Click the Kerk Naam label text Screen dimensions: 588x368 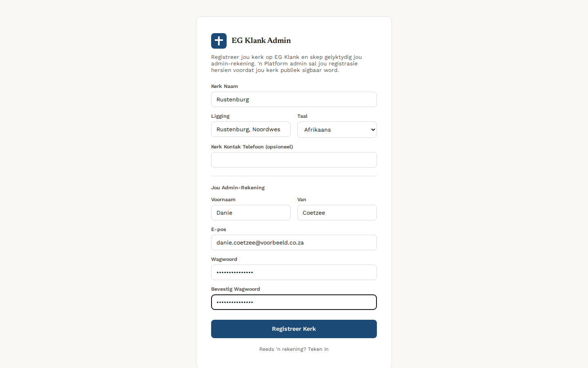coord(225,86)
